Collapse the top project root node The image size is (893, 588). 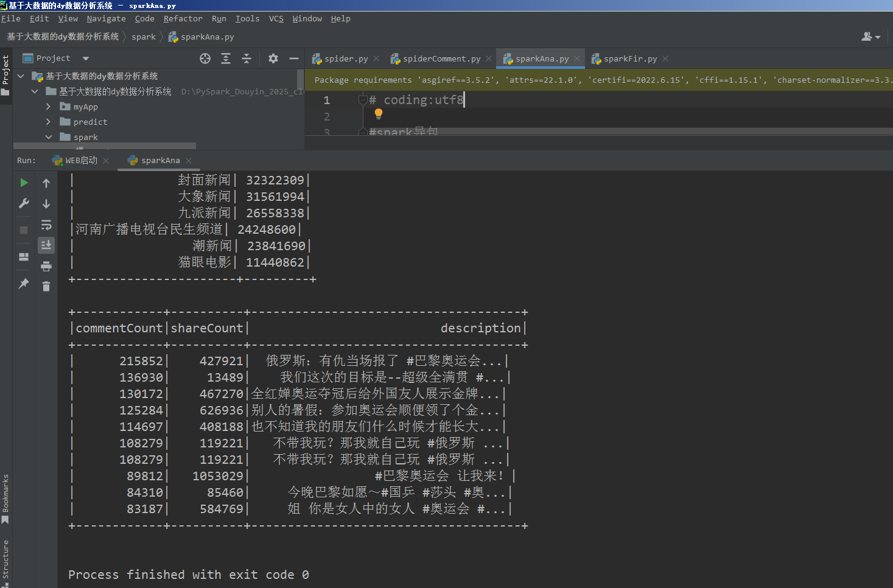click(x=21, y=76)
